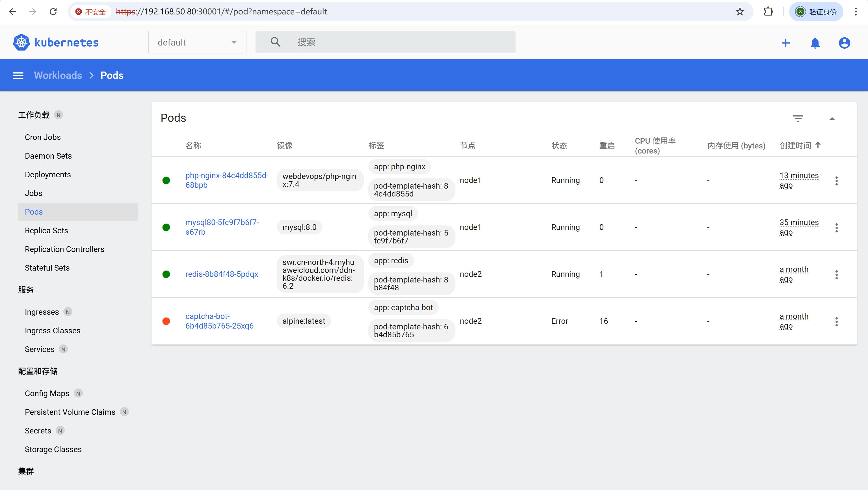The height and width of the screenshot is (490, 868).
Task: Click Workloads breadcrumb link
Action: click(58, 75)
